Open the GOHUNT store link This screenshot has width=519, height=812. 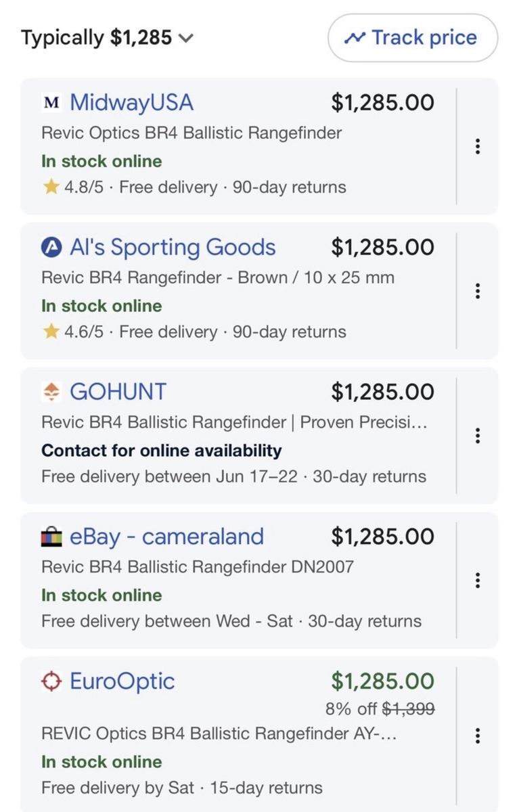[x=118, y=392]
